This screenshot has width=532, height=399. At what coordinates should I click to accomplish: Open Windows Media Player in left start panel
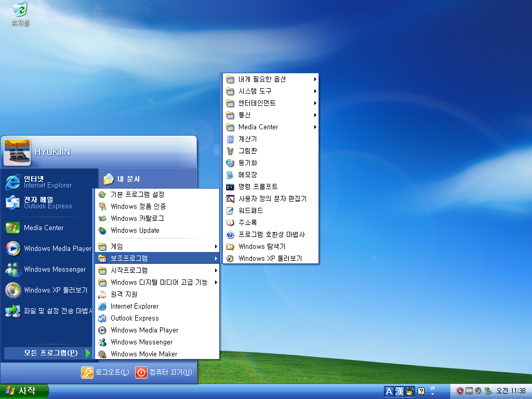point(47,248)
